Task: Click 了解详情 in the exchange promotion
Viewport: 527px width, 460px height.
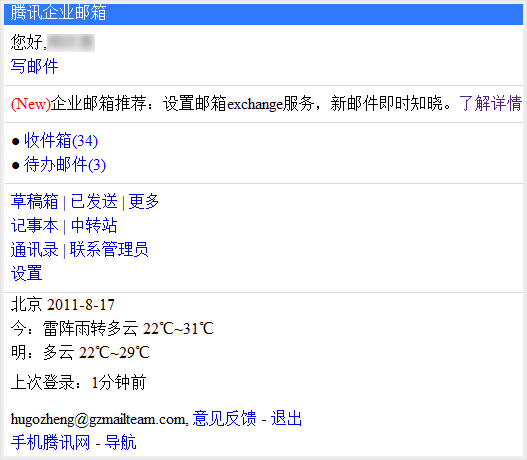Action: tap(490, 103)
